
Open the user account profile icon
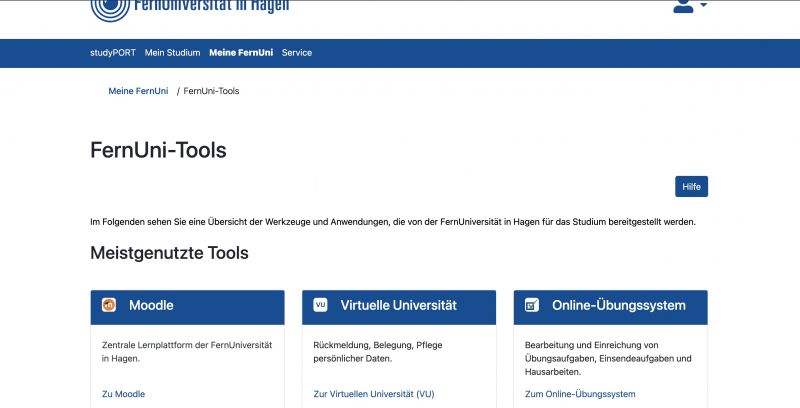click(683, 6)
